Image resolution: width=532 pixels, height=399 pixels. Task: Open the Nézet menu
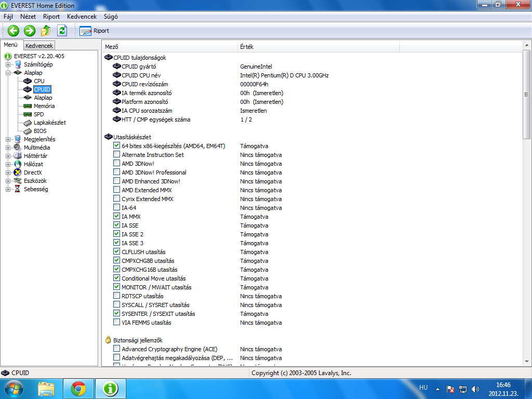pyautogui.click(x=28, y=16)
